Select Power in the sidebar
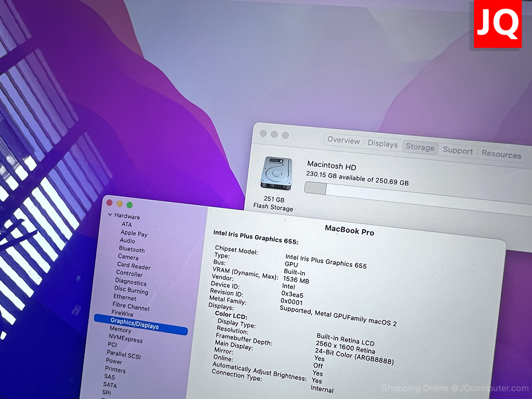532x399 pixels. 114,361
